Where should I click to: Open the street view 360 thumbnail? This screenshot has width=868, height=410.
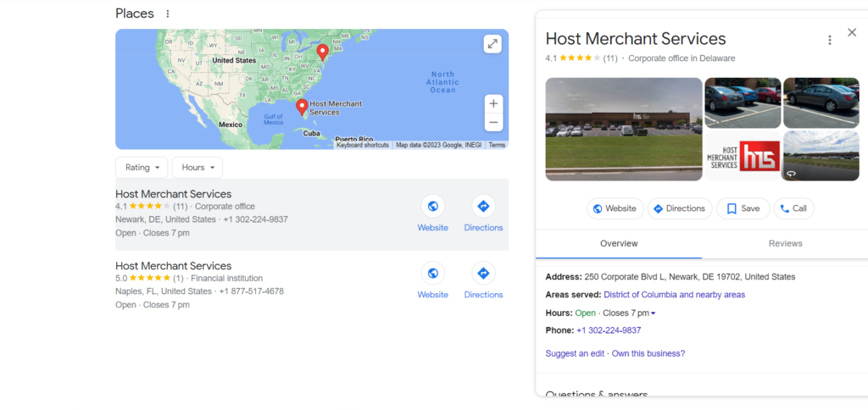(x=821, y=156)
